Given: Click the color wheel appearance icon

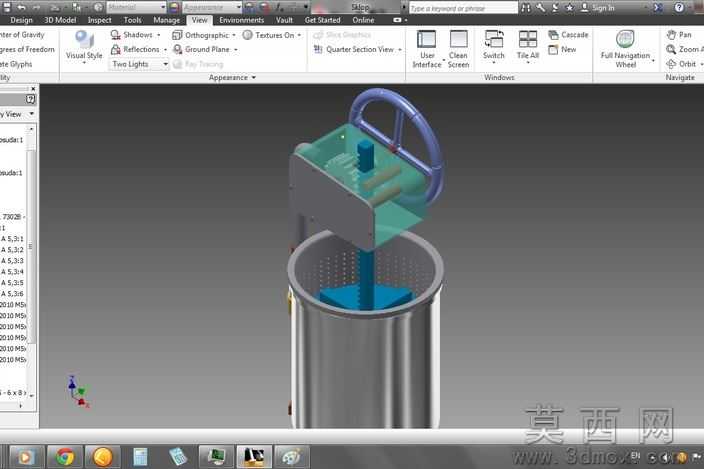Looking at the screenshot, I should [x=175, y=7].
